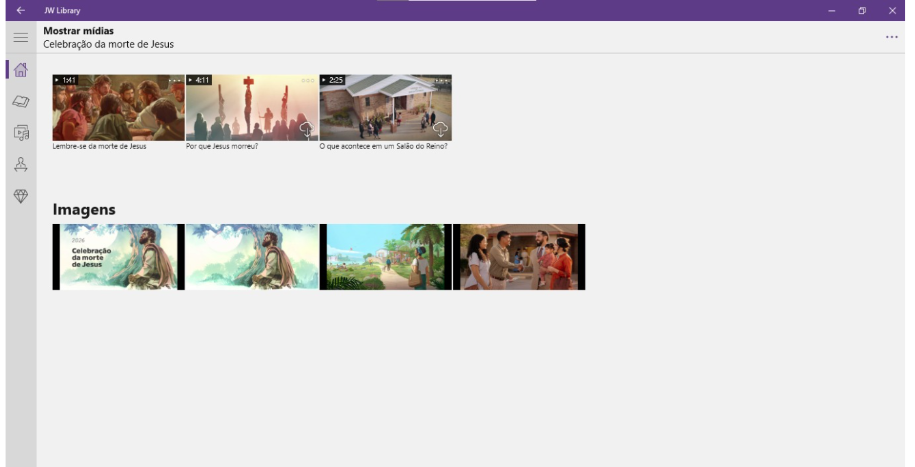Open the more options ellipsis in the top-right header
This screenshot has height=467, width=915.
pos(891,37)
